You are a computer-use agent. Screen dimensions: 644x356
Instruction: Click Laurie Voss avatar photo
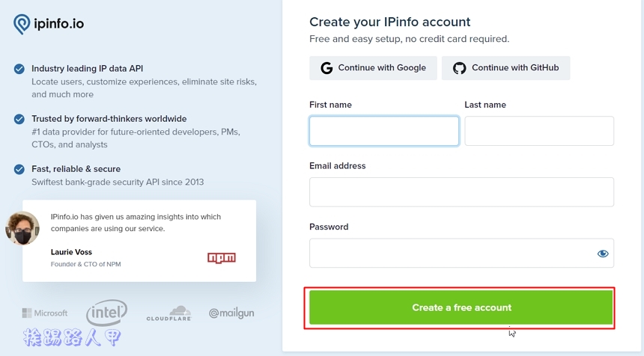(22, 228)
